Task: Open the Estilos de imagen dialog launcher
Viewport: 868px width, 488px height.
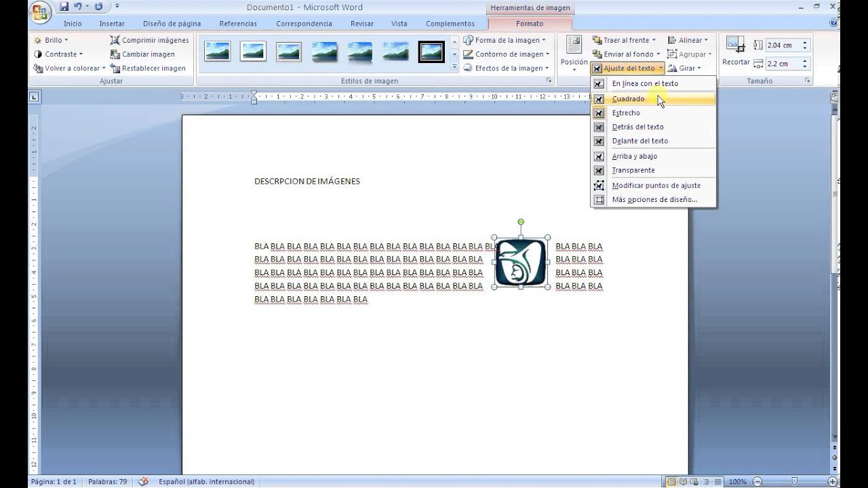Action: tap(549, 81)
